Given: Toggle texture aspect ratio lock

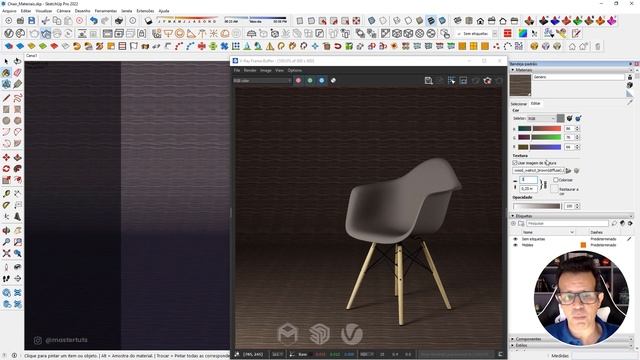Looking at the screenshot, I should coord(544,184).
